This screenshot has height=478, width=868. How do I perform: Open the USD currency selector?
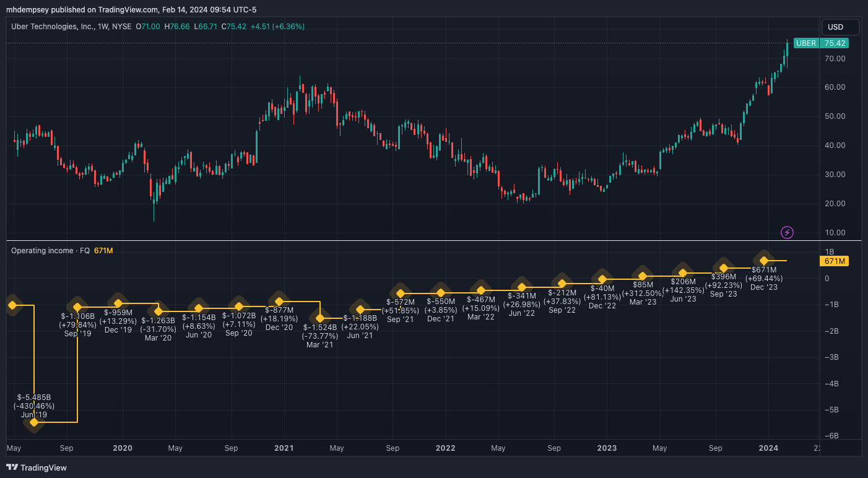click(x=840, y=27)
